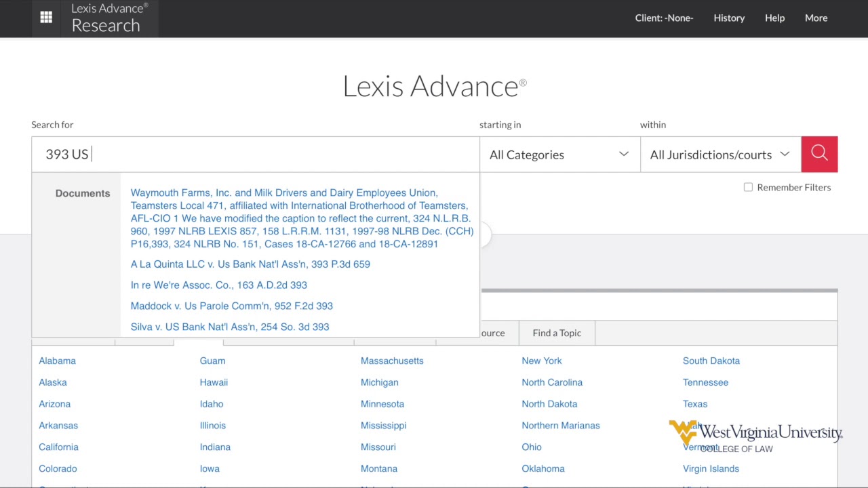Open the More menu
The width and height of the screenshot is (868, 488).
click(816, 18)
